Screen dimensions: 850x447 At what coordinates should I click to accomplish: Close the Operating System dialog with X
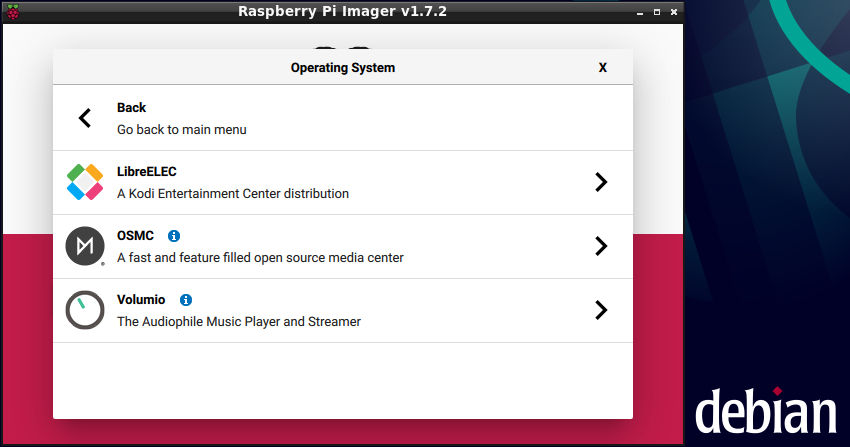coord(602,68)
